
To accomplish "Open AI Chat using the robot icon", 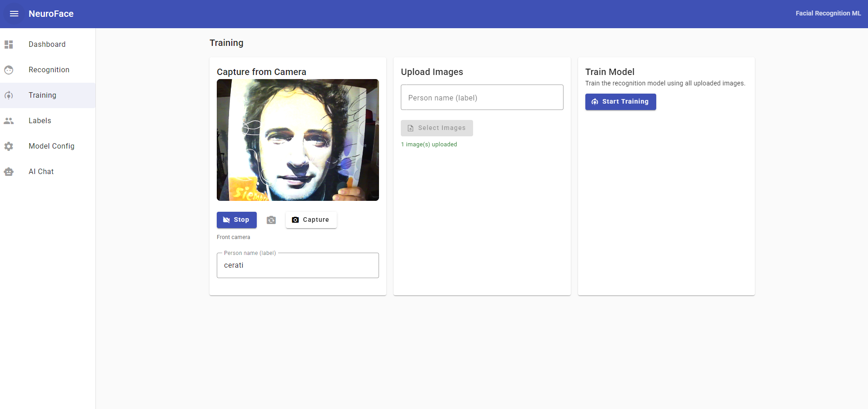I will (9, 171).
